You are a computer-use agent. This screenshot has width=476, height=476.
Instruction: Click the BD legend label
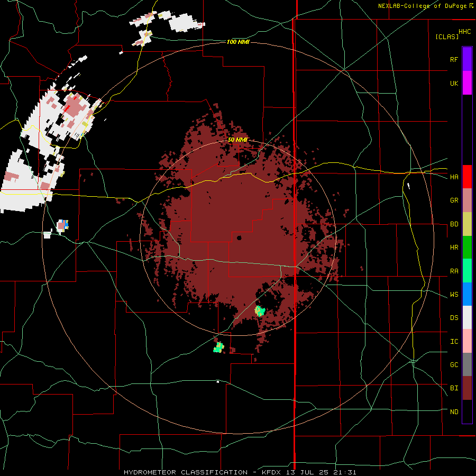(x=454, y=224)
